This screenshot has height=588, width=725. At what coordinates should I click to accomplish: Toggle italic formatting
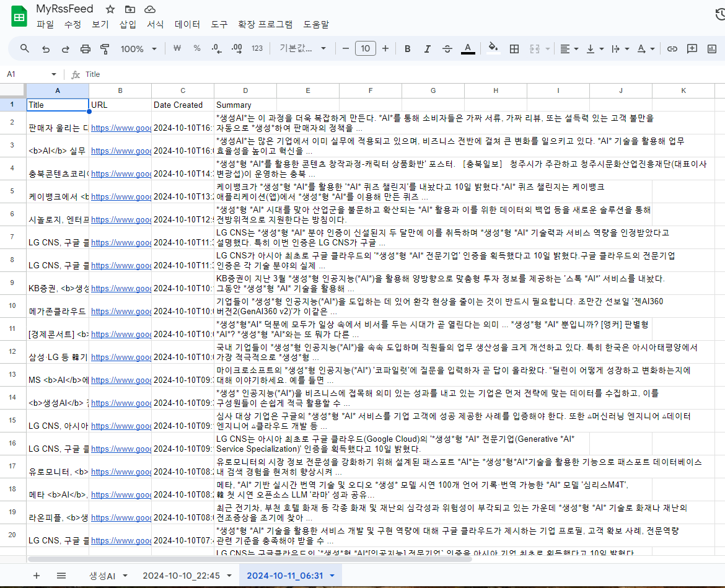click(427, 48)
